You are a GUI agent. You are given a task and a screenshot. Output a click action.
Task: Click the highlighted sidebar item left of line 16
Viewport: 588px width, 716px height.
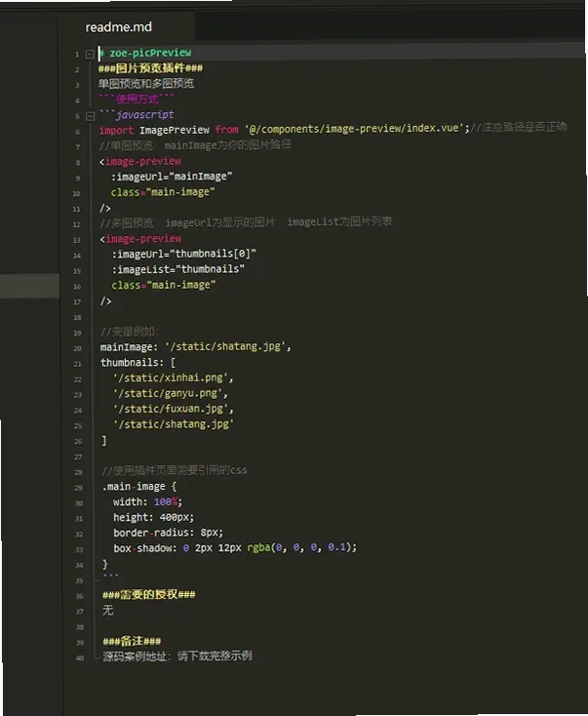[29, 286]
